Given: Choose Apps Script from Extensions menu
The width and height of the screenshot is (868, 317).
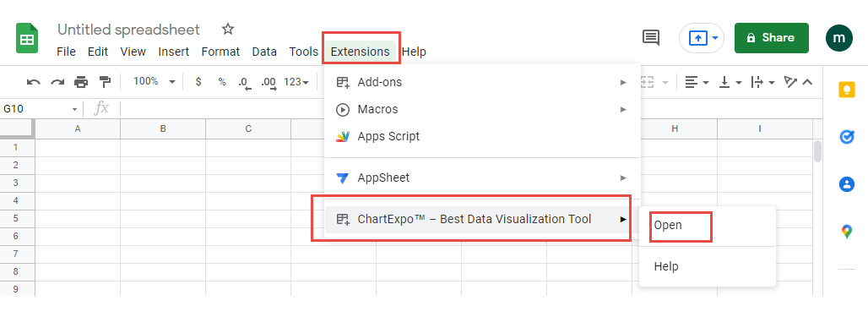Looking at the screenshot, I should pos(482,136).
